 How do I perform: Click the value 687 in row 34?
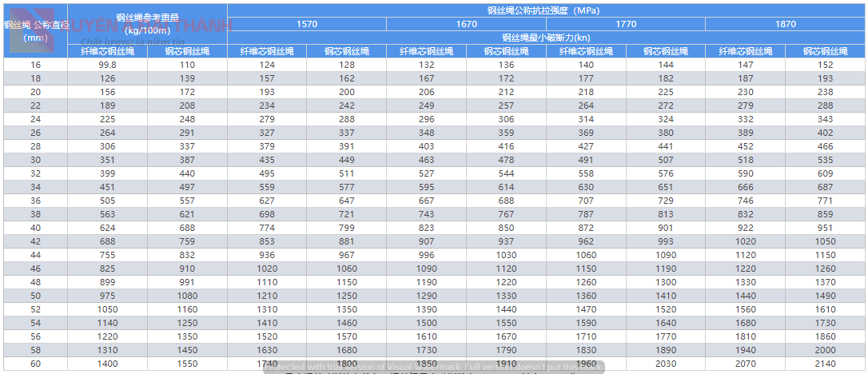(825, 187)
